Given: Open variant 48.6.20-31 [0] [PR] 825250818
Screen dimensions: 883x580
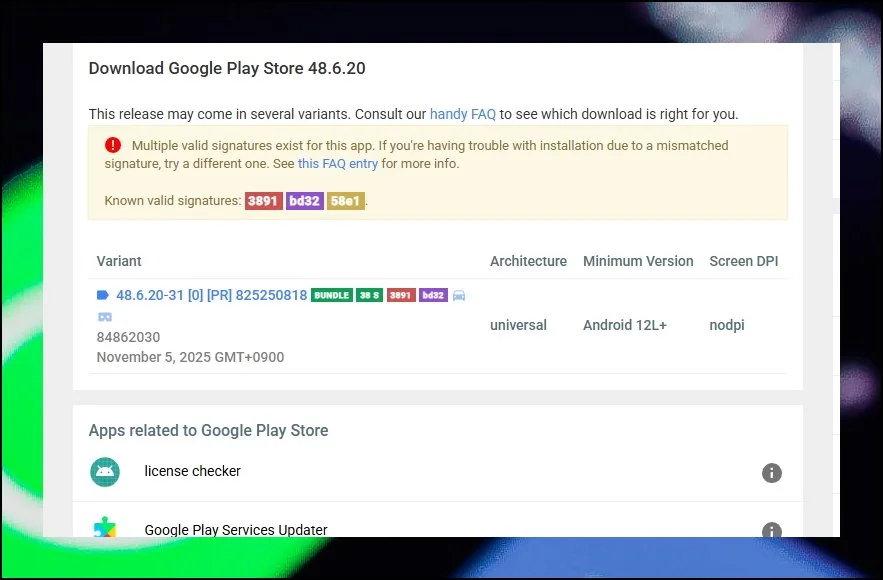Looking at the screenshot, I should (212, 295).
